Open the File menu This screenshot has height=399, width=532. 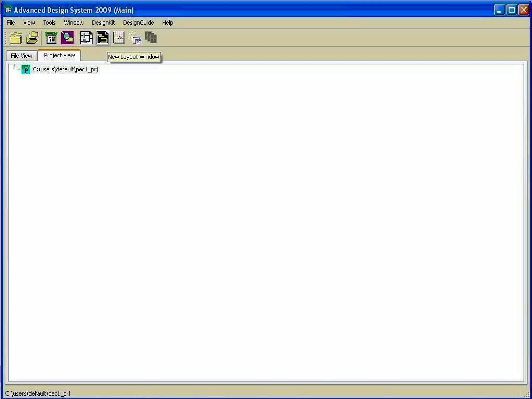click(x=11, y=23)
